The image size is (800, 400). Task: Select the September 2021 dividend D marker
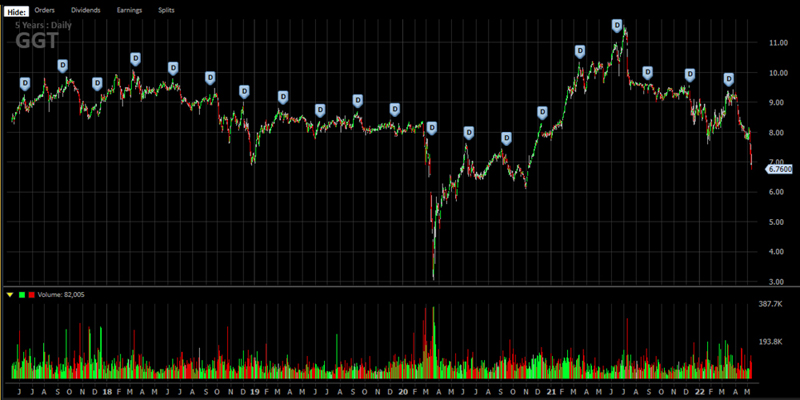coord(647,72)
